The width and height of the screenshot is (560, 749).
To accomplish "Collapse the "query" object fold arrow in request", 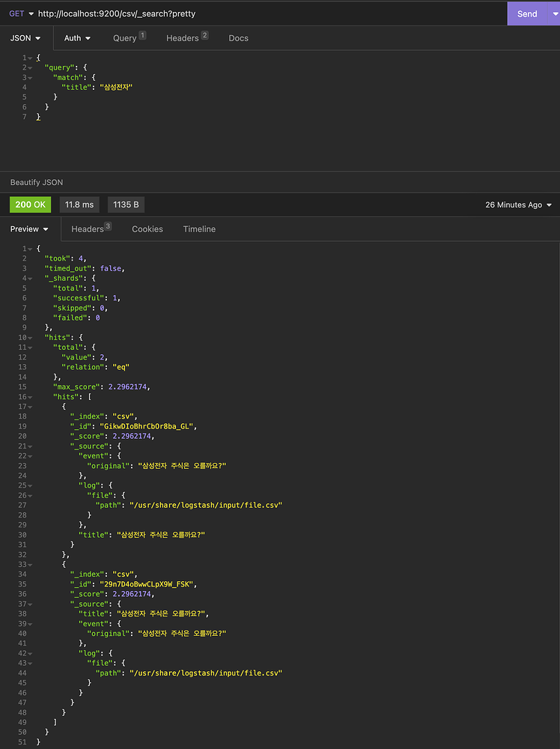I will point(30,68).
